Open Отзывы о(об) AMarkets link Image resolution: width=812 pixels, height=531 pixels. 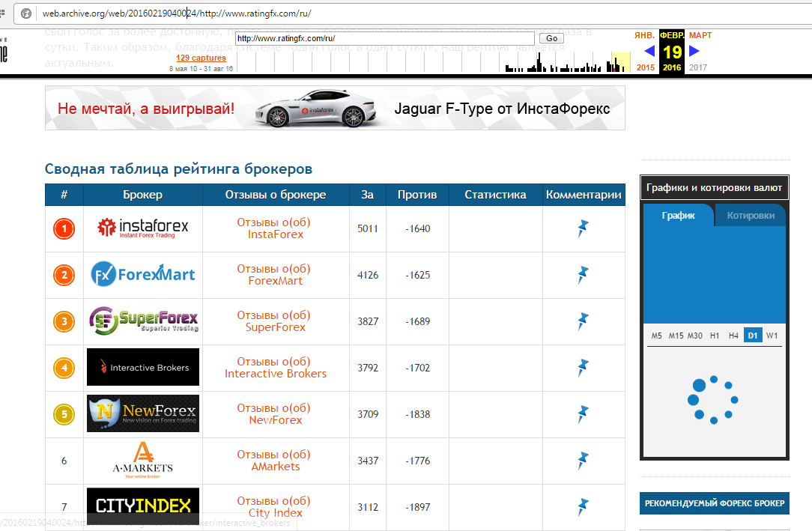tap(274, 461)
